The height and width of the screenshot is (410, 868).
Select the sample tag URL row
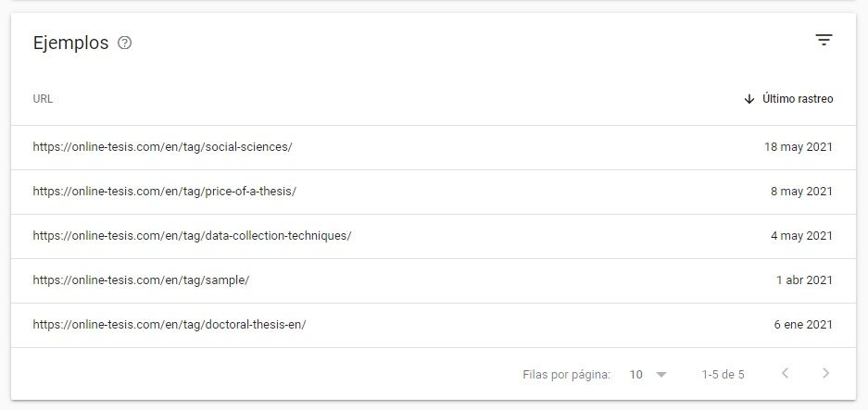pyautogui.click(x=434, y=280)
